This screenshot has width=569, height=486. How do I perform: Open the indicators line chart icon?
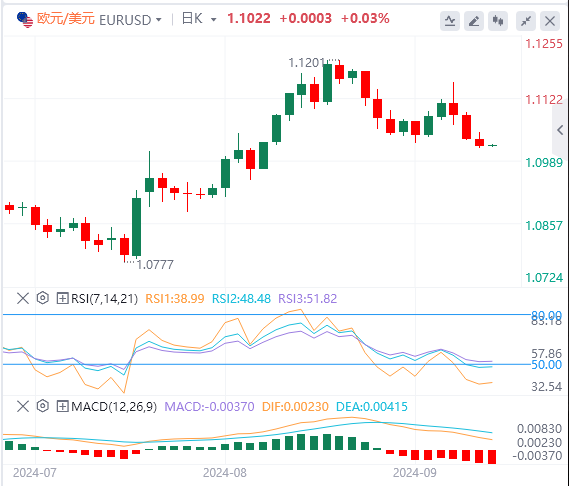(x=450, y=21)
